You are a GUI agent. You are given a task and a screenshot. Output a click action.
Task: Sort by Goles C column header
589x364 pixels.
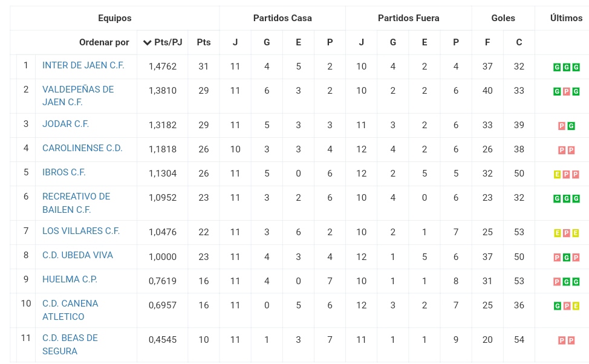pos(519,42)
